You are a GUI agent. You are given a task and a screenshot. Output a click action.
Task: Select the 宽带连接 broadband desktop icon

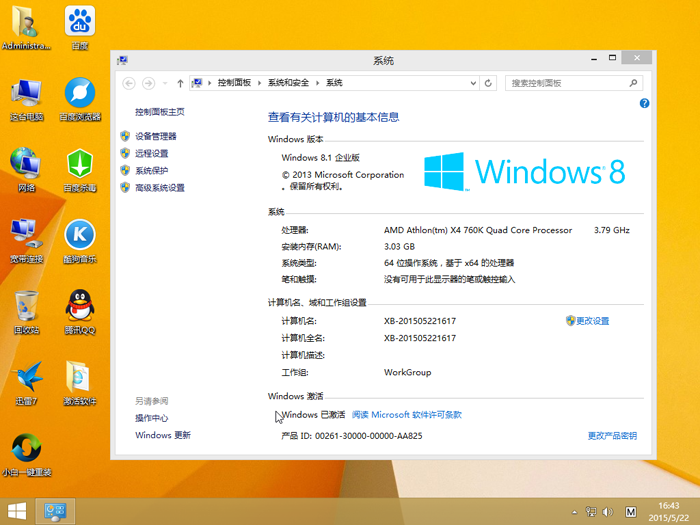26,241
